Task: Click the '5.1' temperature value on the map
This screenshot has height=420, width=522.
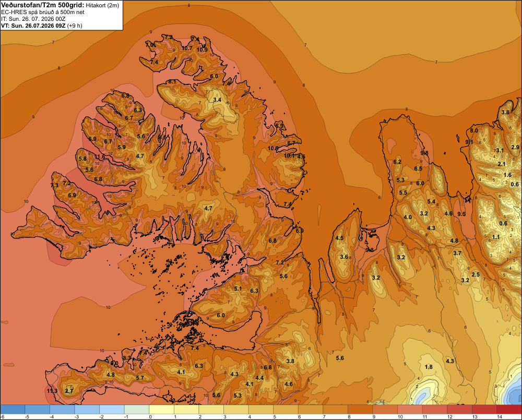Action: pos(238,289)
